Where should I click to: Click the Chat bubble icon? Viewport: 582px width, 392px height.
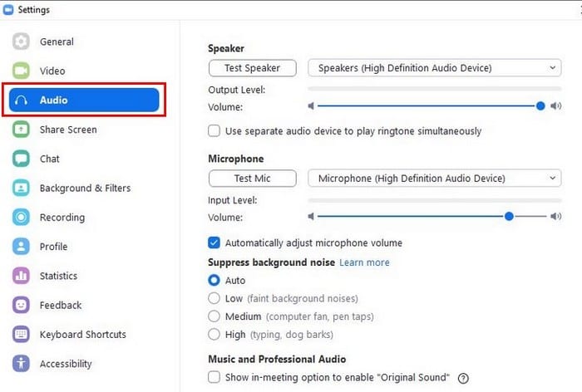click(21, 159)
